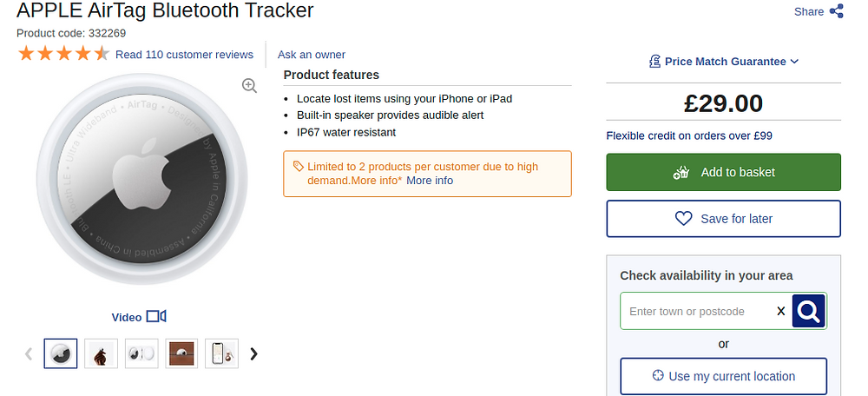868x396 pixels.
Task: Expand the Price Match Guarantee chevron
Action: [x=794, y=62]
